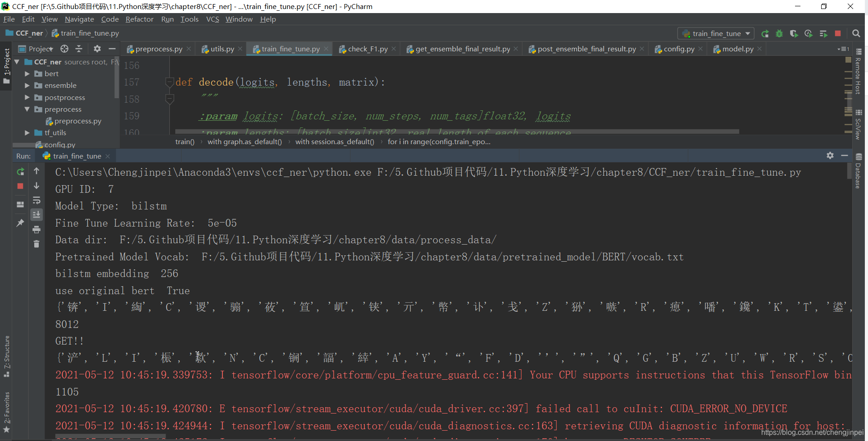Collapse the preprocess folder
This screenshot has height=441, width=868.
point(27,109)
